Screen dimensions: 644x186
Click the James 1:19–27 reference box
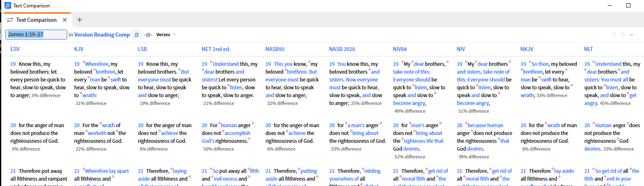(x=36, y=35)
